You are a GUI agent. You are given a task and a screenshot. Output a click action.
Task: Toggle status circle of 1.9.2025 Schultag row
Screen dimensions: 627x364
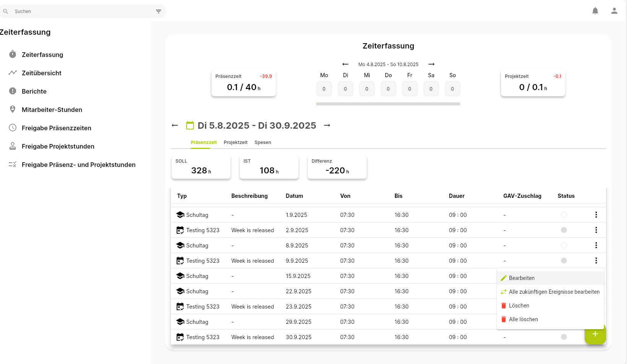[x=564, y=215]
